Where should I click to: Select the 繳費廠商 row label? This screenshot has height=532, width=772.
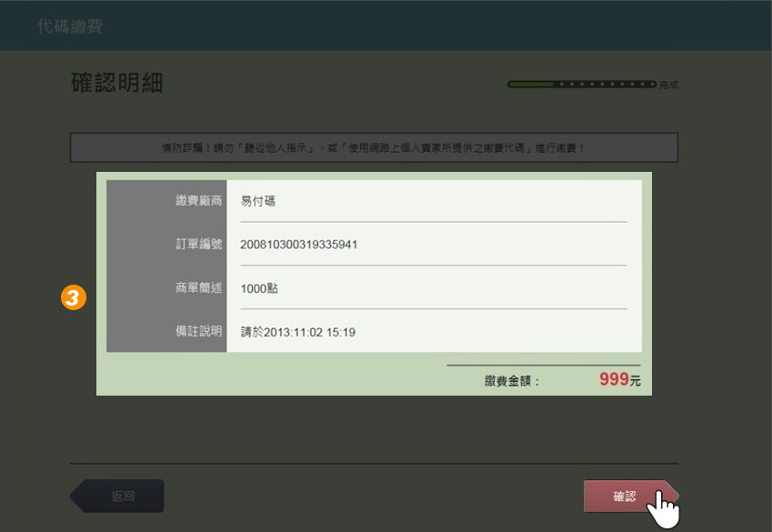pos(198,201)
